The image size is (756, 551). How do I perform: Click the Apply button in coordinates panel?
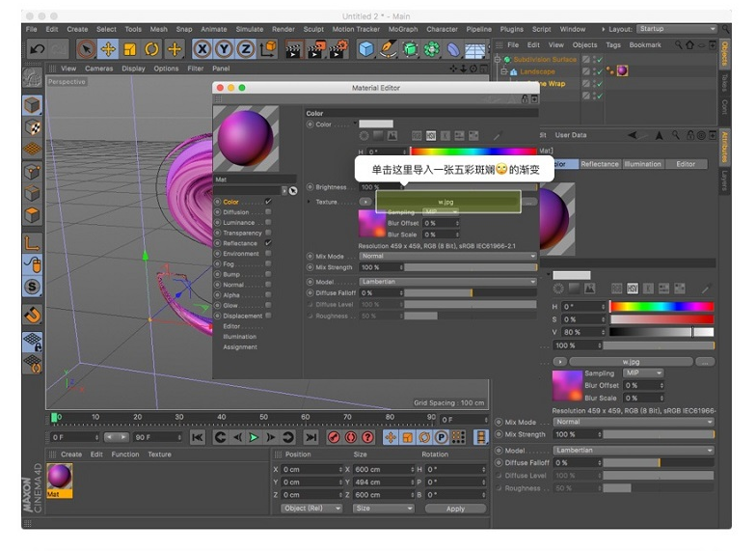point(455,509)
